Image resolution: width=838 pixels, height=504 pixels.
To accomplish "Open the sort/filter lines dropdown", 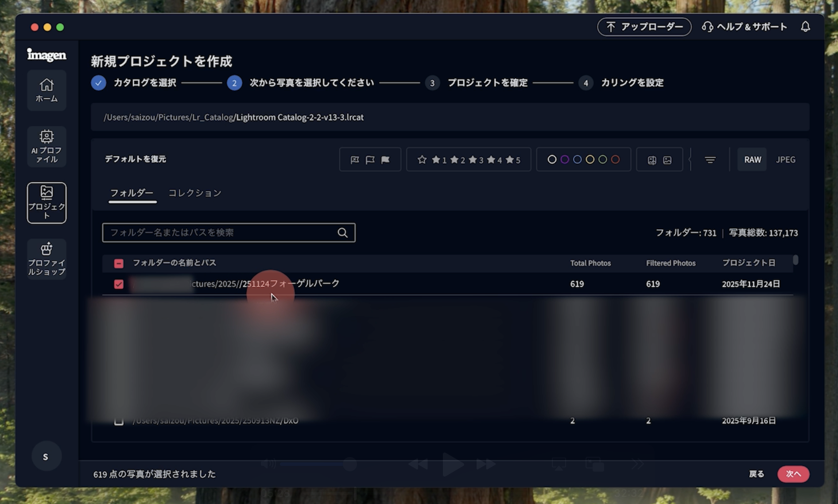I will pyautogui.click(x=710, y=160).
